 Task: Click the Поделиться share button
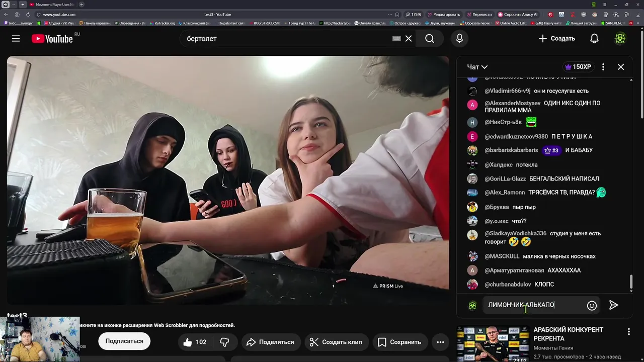pyautogui.click(x=270, y=342)
